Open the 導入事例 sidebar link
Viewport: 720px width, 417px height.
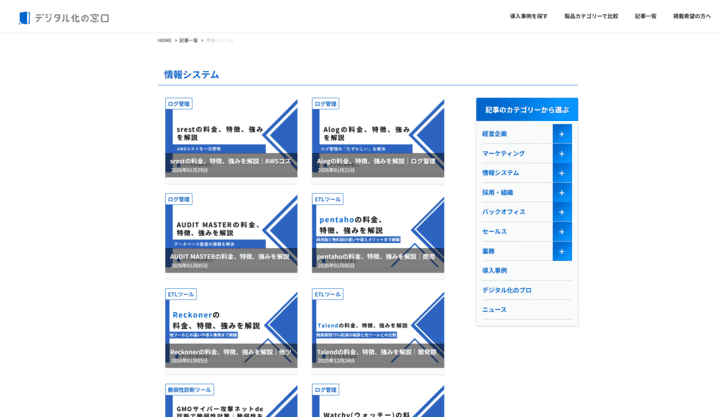(x=495, y=270)
